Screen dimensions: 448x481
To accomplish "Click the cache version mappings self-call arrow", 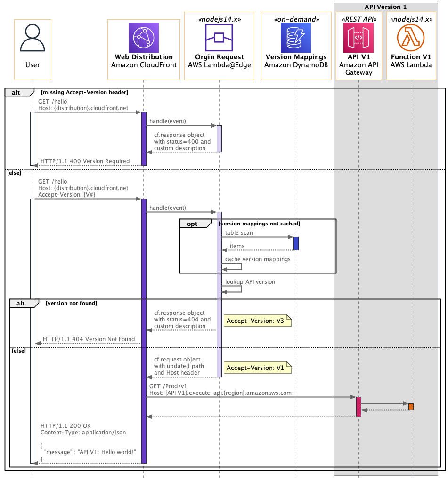I will (x=232, y=266).
